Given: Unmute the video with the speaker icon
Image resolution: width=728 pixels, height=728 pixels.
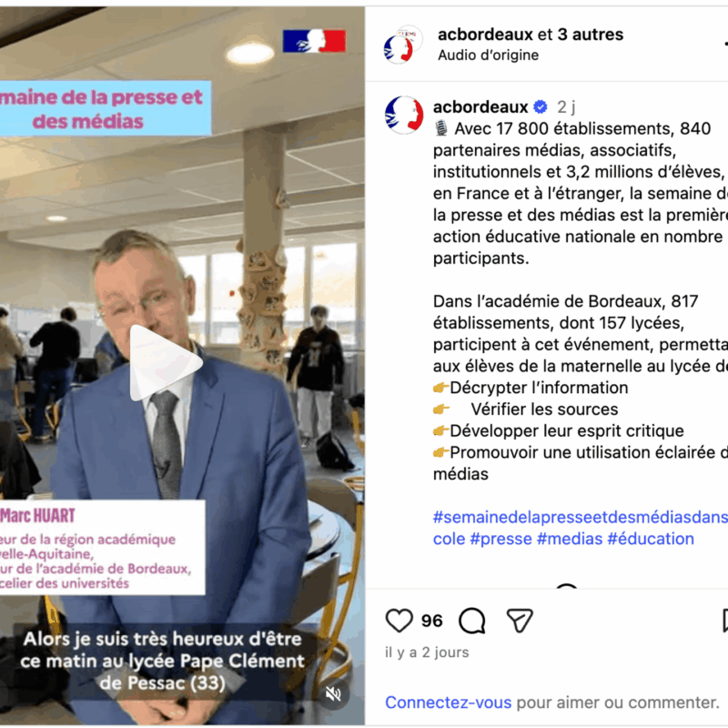Looking at the screenshot, I should tap(333, 694).
